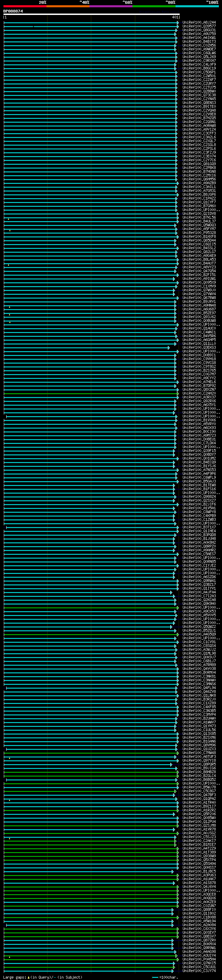Click the label UniRef100_Q01UM2
The image size is (222, 980).
pyautogui.click(x=199, y=458)
